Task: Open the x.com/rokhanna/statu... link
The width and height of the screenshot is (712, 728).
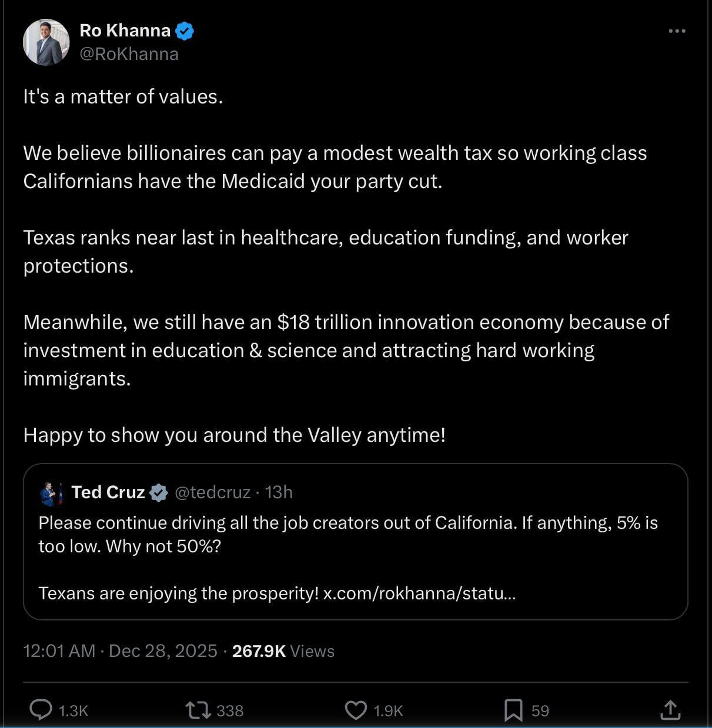Action: (419, 593)
